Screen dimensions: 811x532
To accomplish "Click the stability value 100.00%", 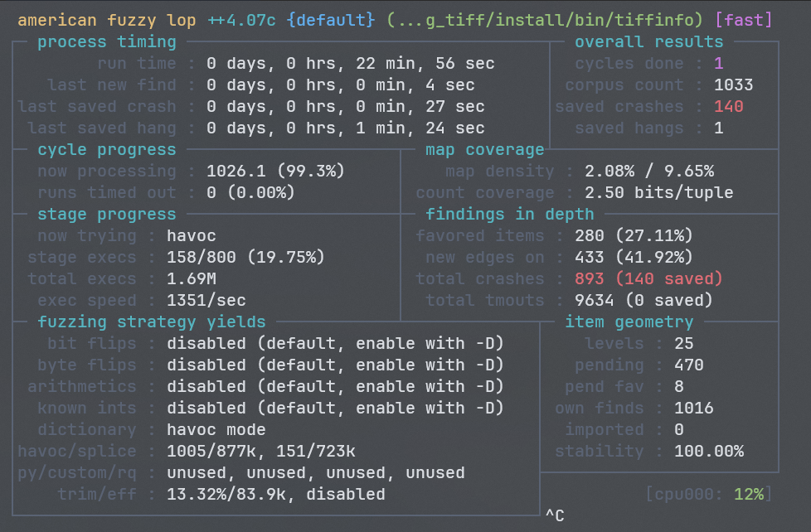I will point(709,452).
